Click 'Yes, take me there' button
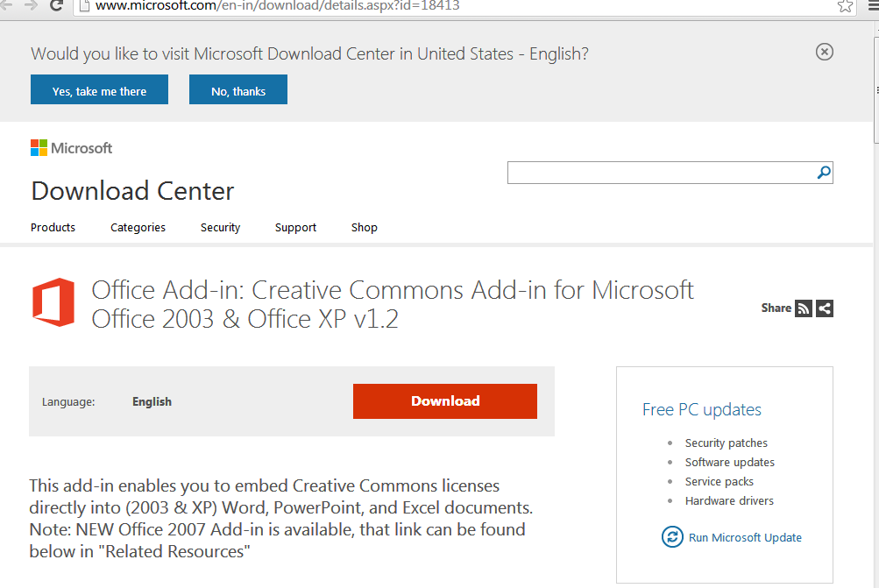Viewport: 879px width, 588px height. (x=99, y=89)
